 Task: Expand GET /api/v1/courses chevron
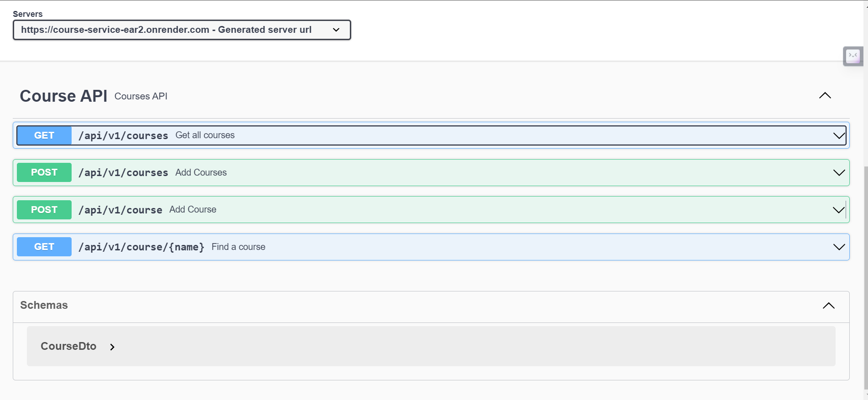tap(839, 135)
